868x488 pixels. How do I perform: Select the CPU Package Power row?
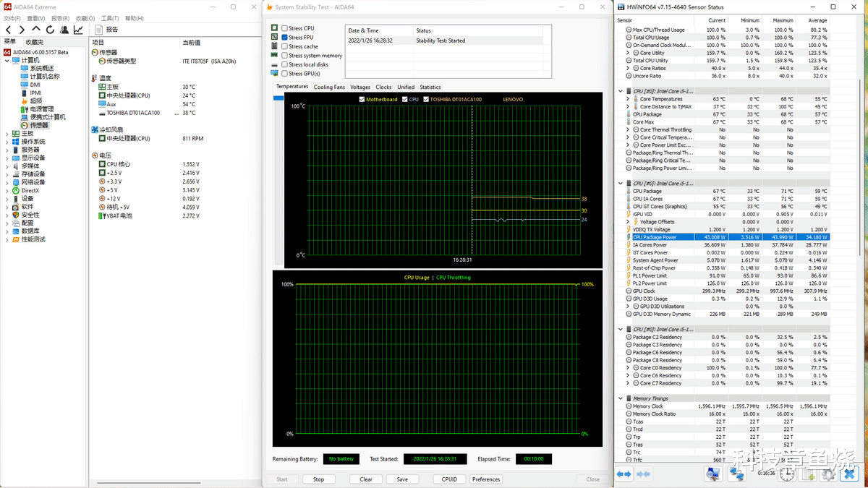[655, 237]
